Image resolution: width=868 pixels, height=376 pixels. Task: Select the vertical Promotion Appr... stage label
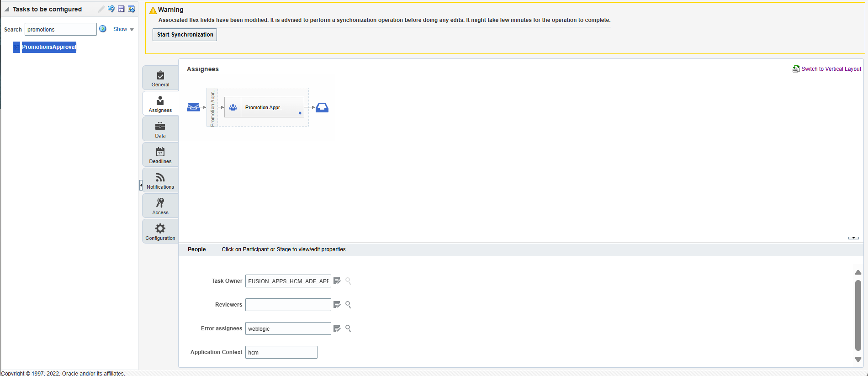tap(212, 107)
